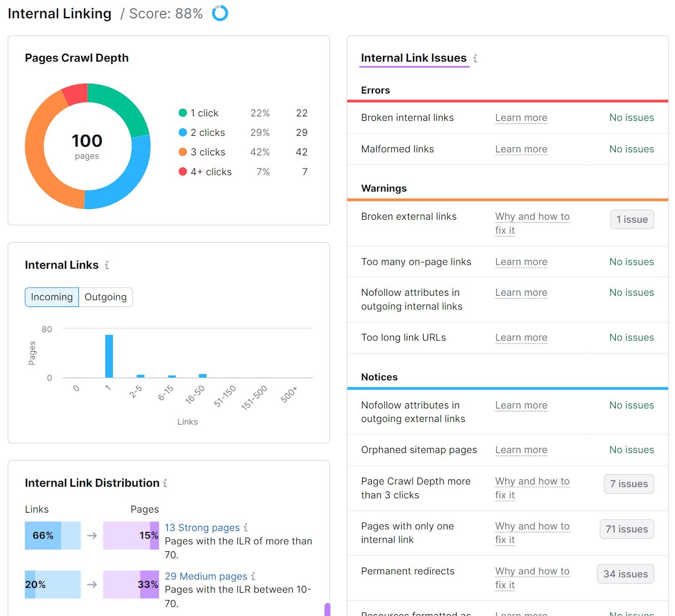675x616 pixels.
Task: Click the blue 2 clicks legend dot
Action: click(183, 132)
